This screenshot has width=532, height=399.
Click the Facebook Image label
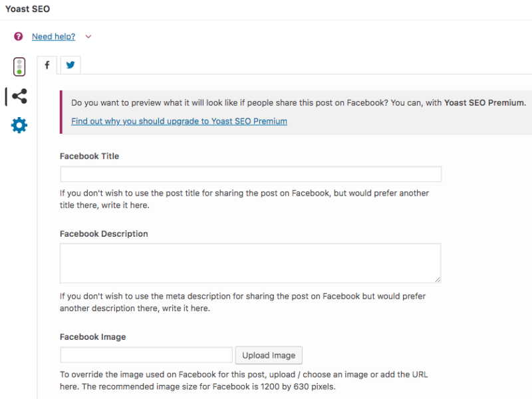92,337
